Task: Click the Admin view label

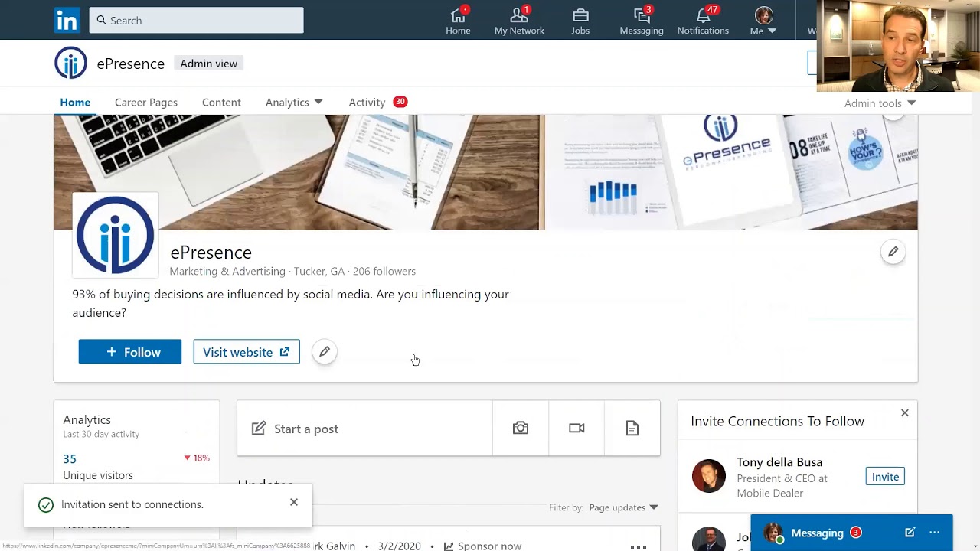Action: (208, 64)
